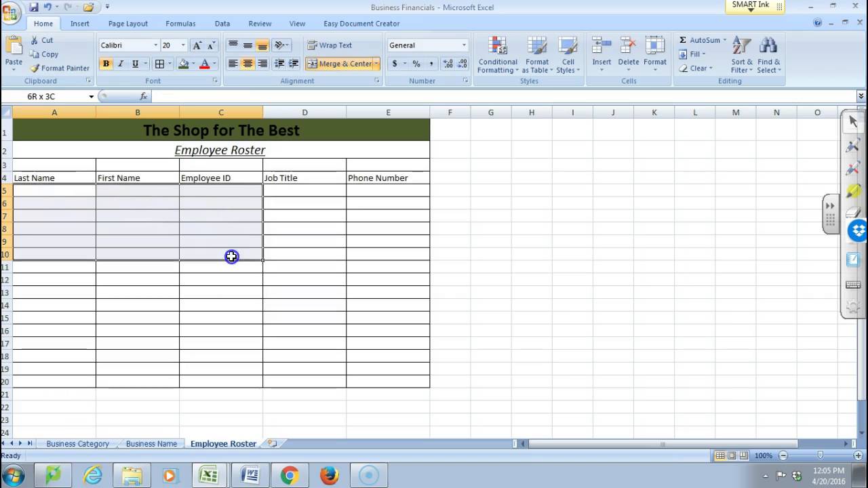Click Page Layout view button in status bar
The width and height of the screenshot is (868, 488).
click(732, 455)
